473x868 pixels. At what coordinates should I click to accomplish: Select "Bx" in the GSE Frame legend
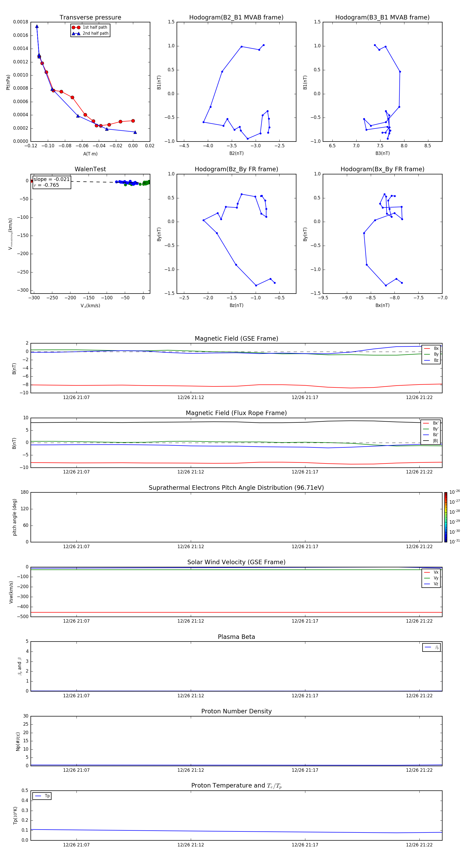[x=431, y=349]
